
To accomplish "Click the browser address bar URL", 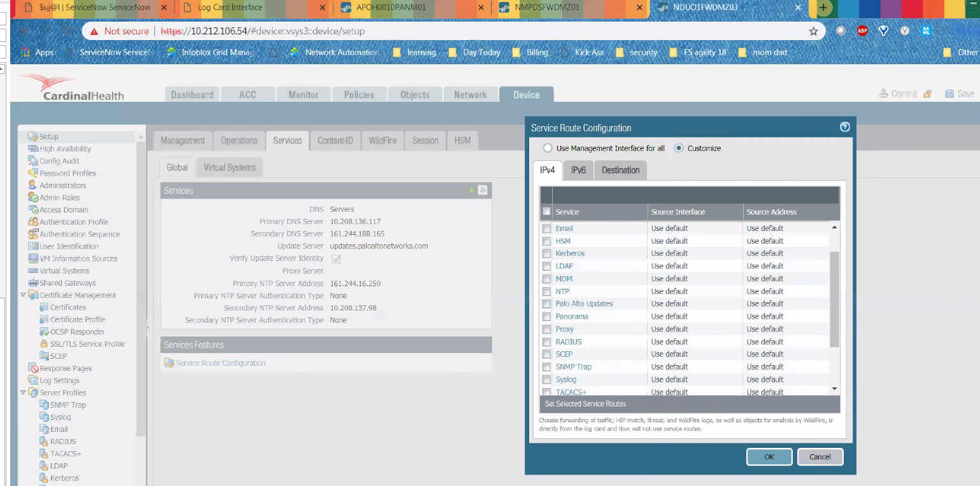I will 262,31.
